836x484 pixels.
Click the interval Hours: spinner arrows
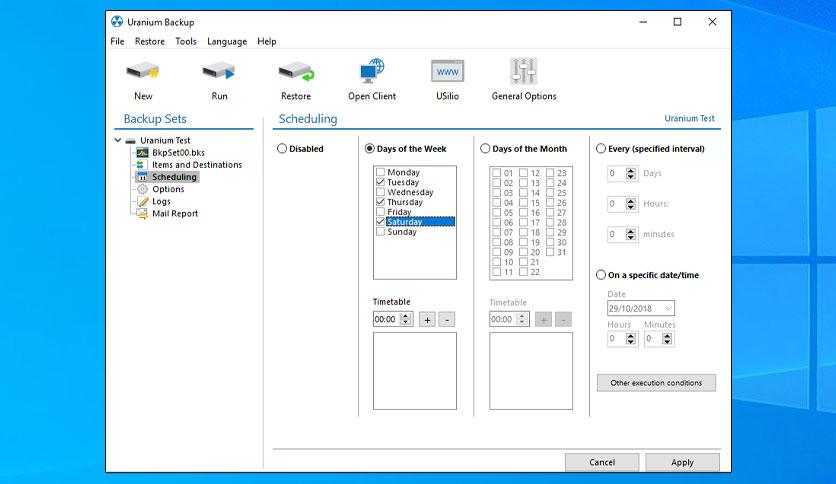click(x=631, y=204)
